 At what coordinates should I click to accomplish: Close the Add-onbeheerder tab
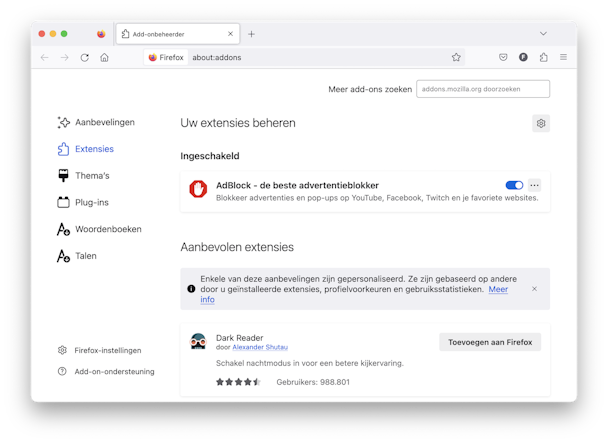pos(230,34)
